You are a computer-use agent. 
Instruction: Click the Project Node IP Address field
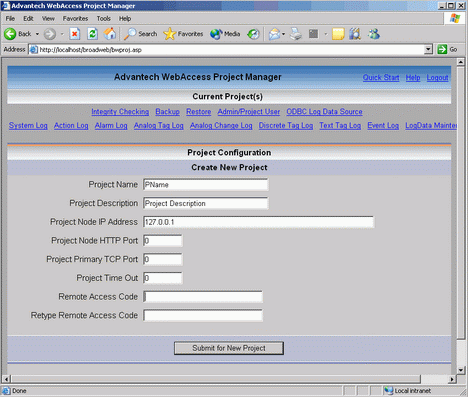click(259, 222)
